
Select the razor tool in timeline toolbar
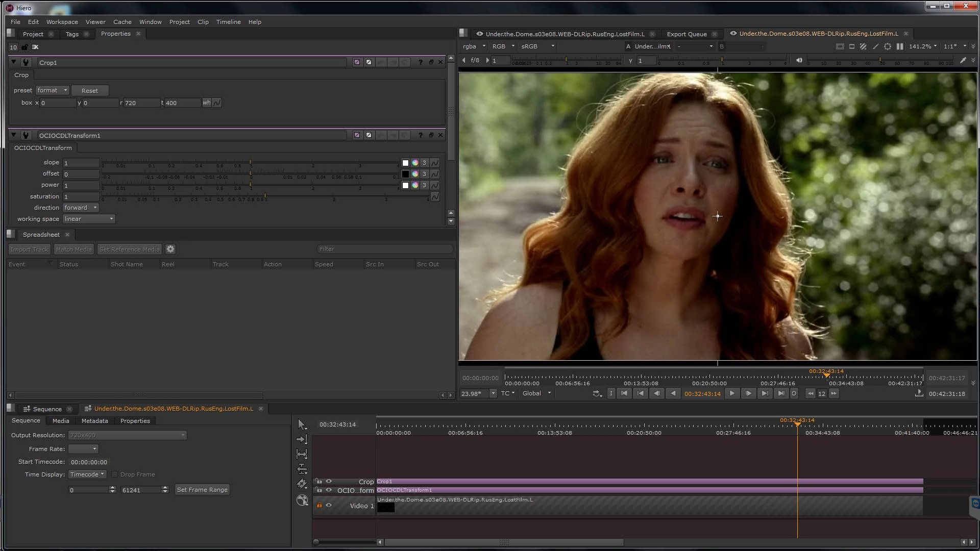(302, 484)
